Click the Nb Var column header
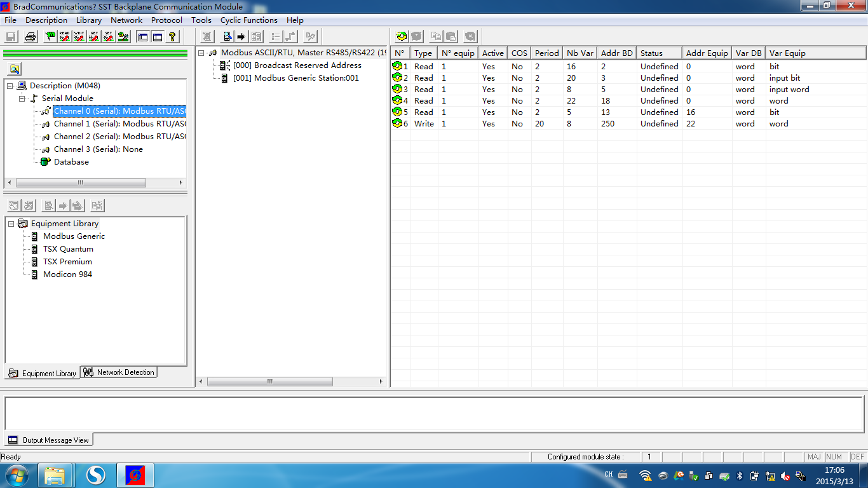This screenshot has height=488, width=868. 580,53
